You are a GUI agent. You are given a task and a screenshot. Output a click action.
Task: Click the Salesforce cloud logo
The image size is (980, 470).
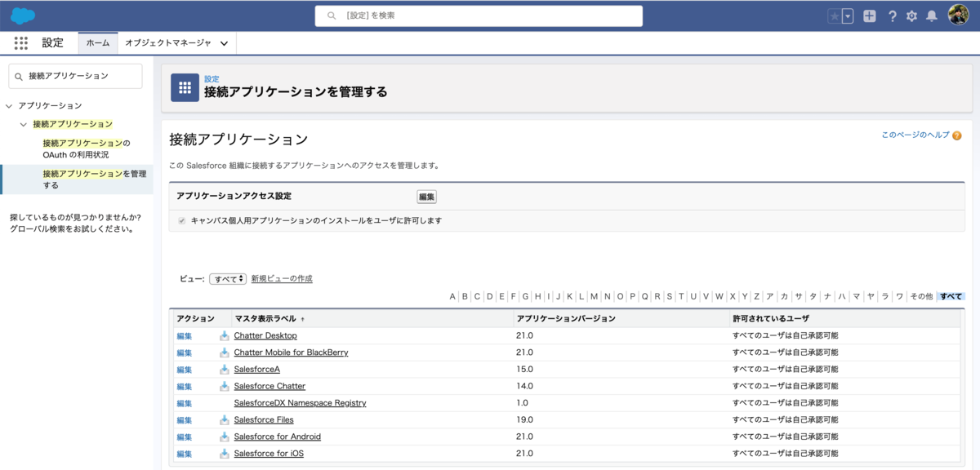click(23, 16)
